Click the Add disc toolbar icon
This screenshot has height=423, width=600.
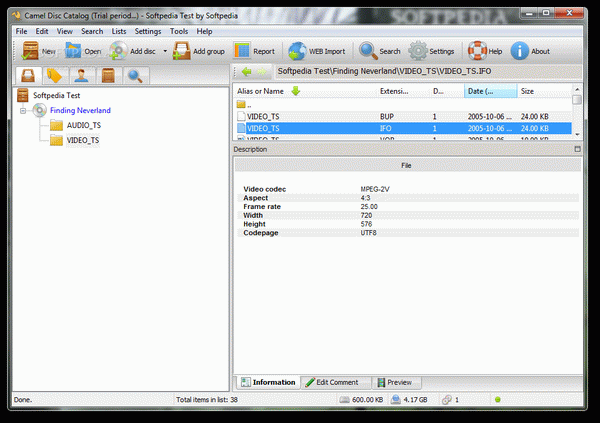pos(118,51)
